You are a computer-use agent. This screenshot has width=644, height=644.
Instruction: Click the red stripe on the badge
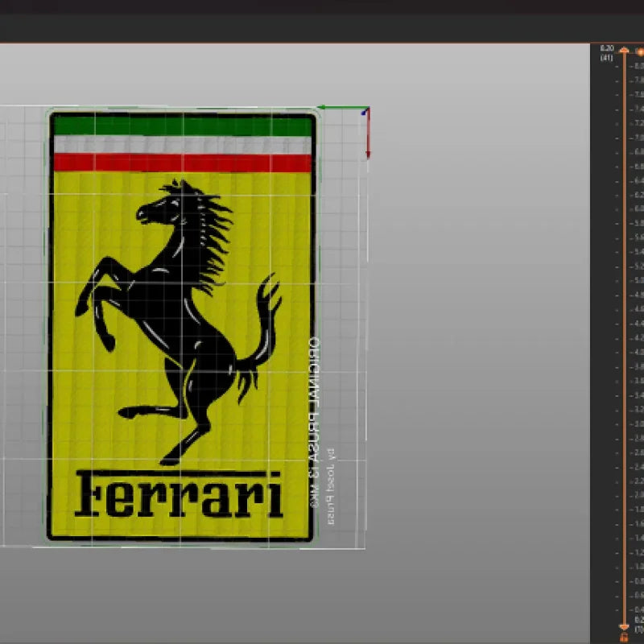point(182,163)
